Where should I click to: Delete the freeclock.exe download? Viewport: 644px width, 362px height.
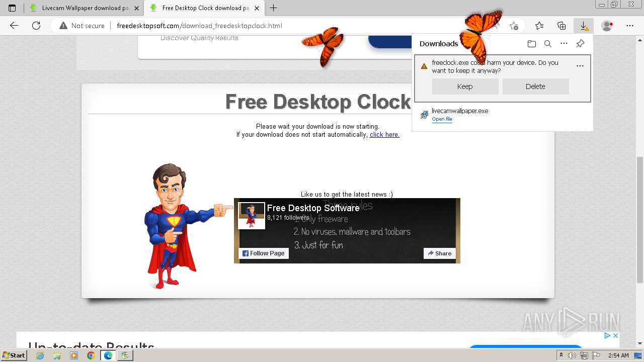click(535, 86)
